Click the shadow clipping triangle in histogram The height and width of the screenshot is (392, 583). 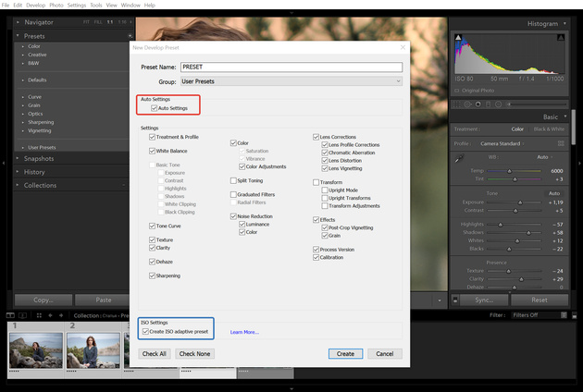click(x=458, y=37)
